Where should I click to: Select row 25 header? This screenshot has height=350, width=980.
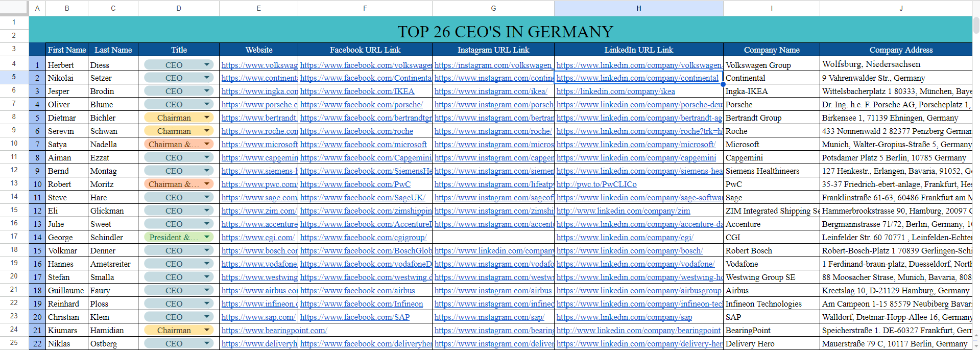point(14,343)
